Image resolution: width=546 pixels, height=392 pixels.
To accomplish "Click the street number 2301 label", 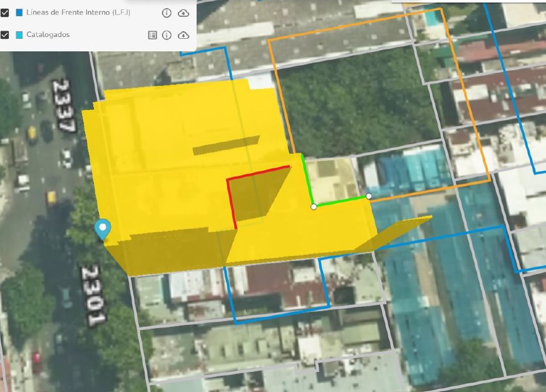I will click(x=93, y=296).
